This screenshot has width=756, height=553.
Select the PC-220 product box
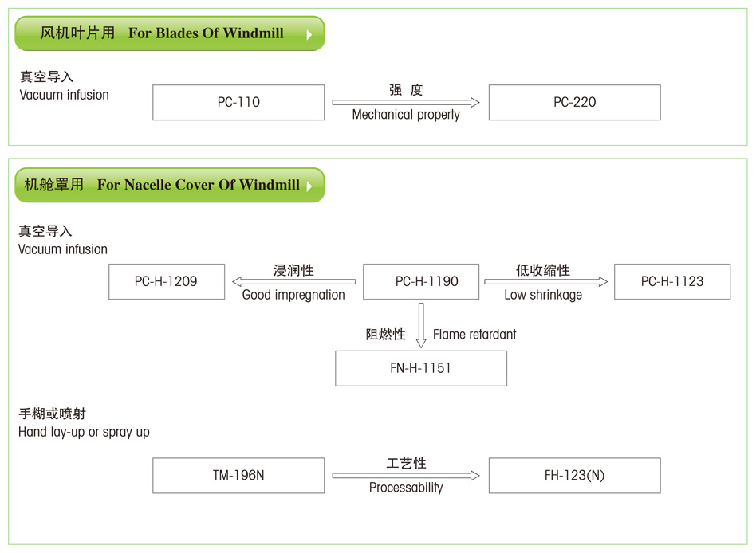(x=574, y=103)
